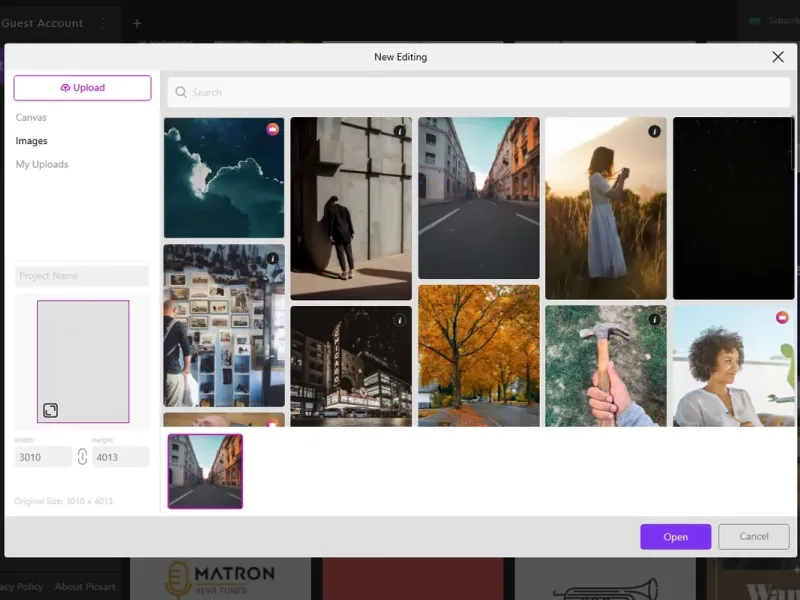The height and width of the screenshot is (600, 800).
Task: Click the selected street thumbnail in tray
Action: click(x=205, y=471)
